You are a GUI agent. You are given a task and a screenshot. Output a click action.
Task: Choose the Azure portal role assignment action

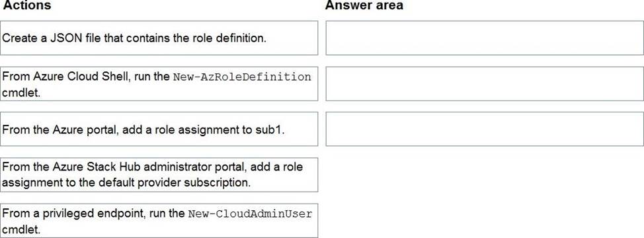[x=159, y=130]
